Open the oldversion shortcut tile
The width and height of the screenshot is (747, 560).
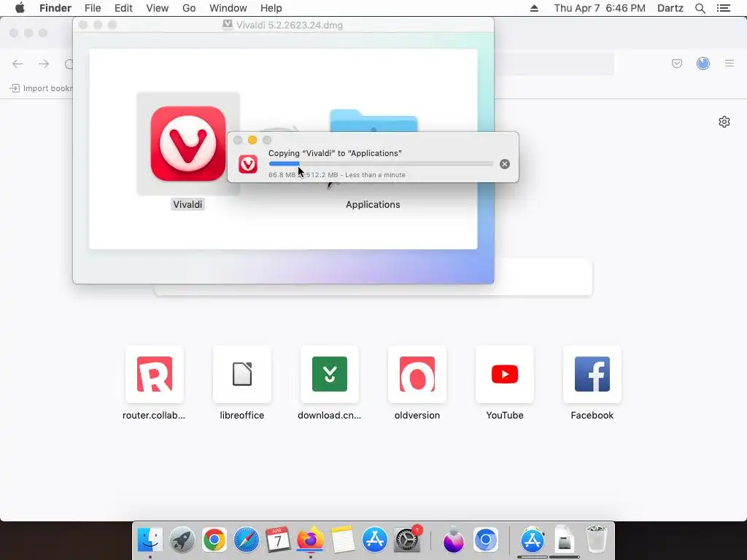click(x=417, y=374)
